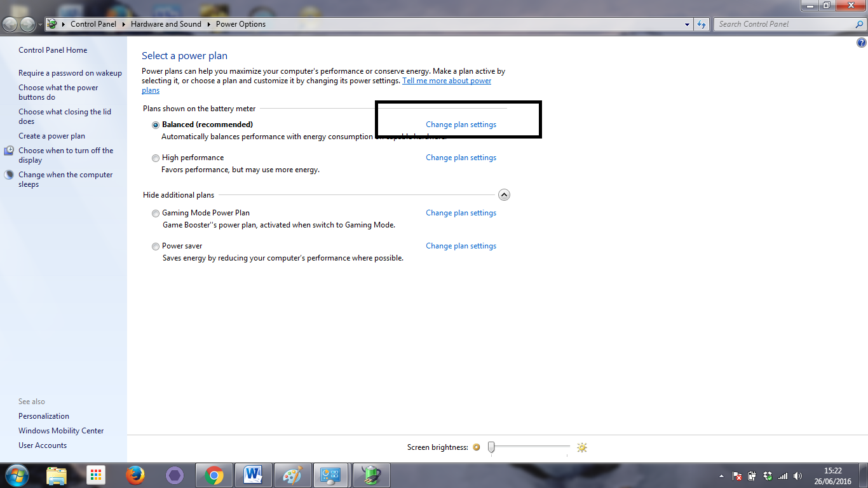Select the High performance plan
This screenshot has height=488, width=868.
[x=156, y=158]
